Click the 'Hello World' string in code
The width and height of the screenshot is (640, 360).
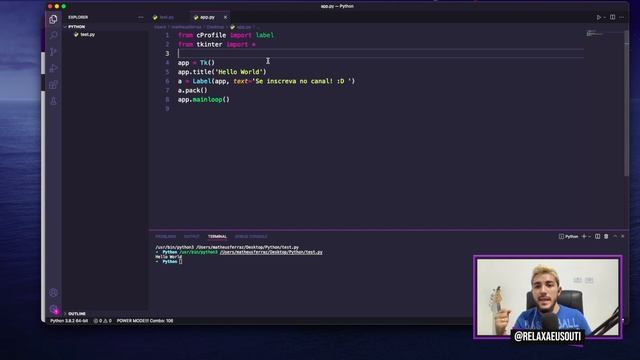tap(239, 72)
